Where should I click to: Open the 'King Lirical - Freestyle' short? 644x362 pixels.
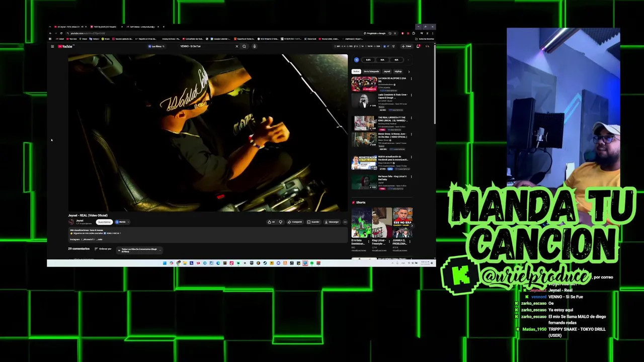tap(382, 223)
